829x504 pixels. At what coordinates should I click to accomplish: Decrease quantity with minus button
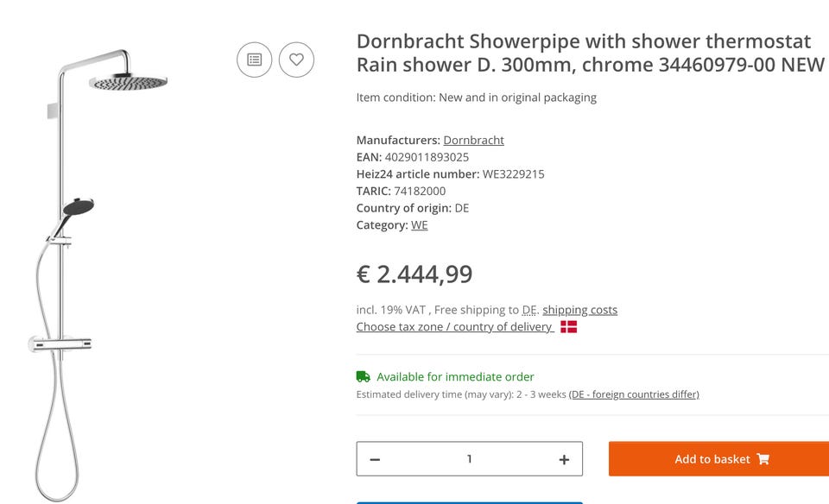click(x=375, y=459)
